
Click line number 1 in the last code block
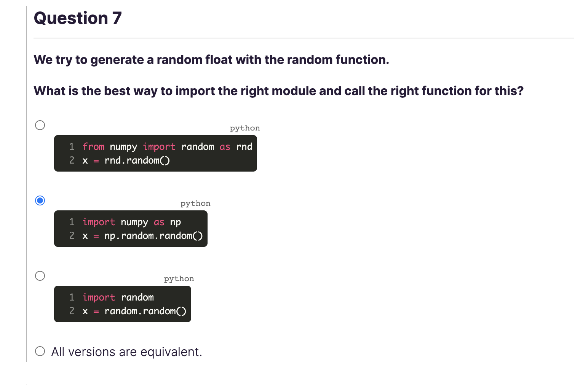click(x=72, y=297)
